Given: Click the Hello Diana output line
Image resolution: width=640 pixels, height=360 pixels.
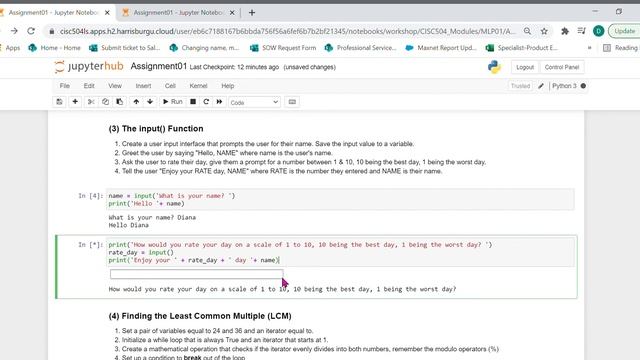Looking at the screenshot, I should [x=129, y=225].
